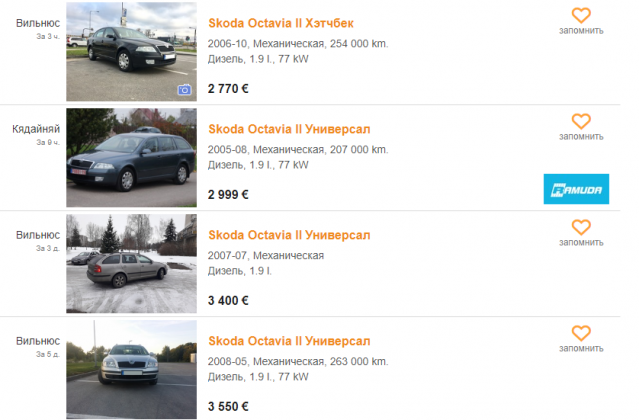This screenshot has width=639, height=420.
Task: Save the 2 770 € Octavia Хэтчбек with heart icon
Action: [x=581, y=15]
